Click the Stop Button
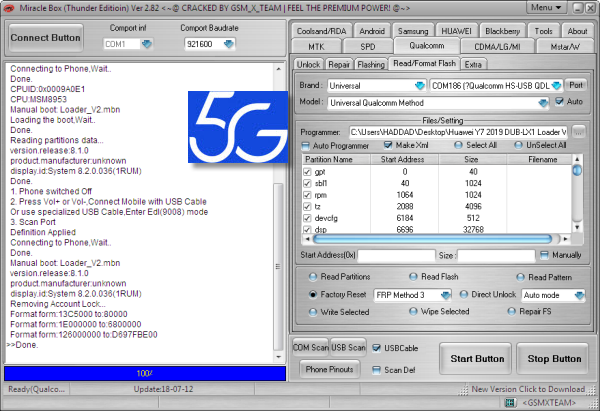This screenshot has width=600, height=411. pyautogui.click(x=553, y=359)
